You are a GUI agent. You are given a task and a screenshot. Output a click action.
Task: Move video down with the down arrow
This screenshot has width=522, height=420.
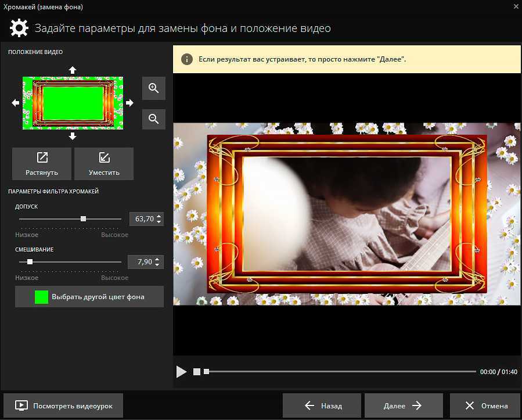(x=73, y=136)
